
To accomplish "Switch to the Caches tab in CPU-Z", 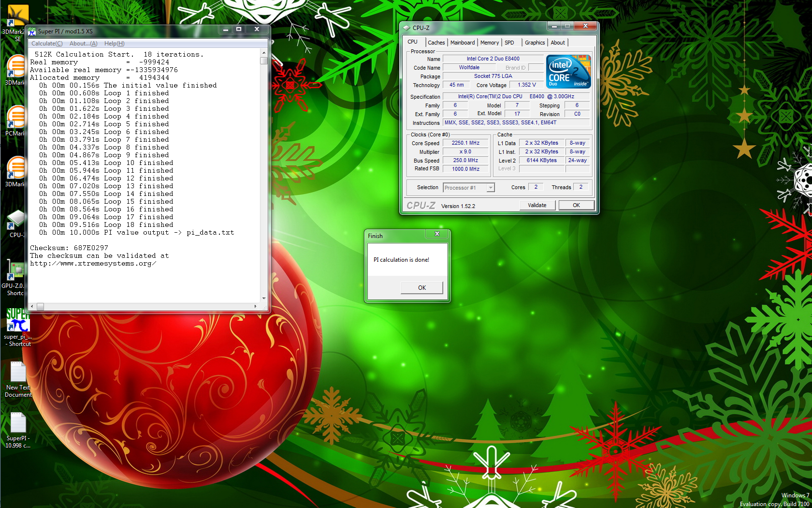I will (x=436, y=43).
